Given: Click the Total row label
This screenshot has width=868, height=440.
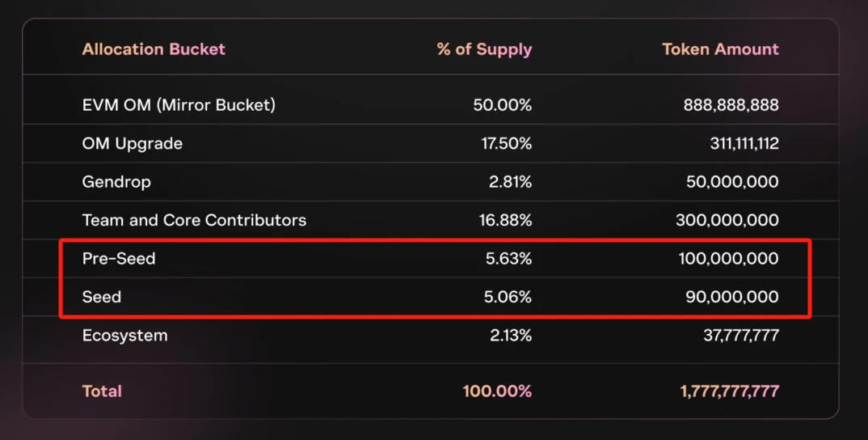Looking at the screenshot, I should [x=102, y=391].
